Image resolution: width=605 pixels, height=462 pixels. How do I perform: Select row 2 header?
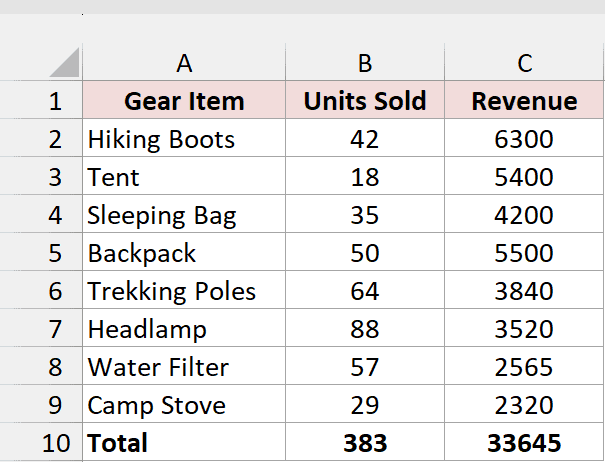click(x=41, y=138)
